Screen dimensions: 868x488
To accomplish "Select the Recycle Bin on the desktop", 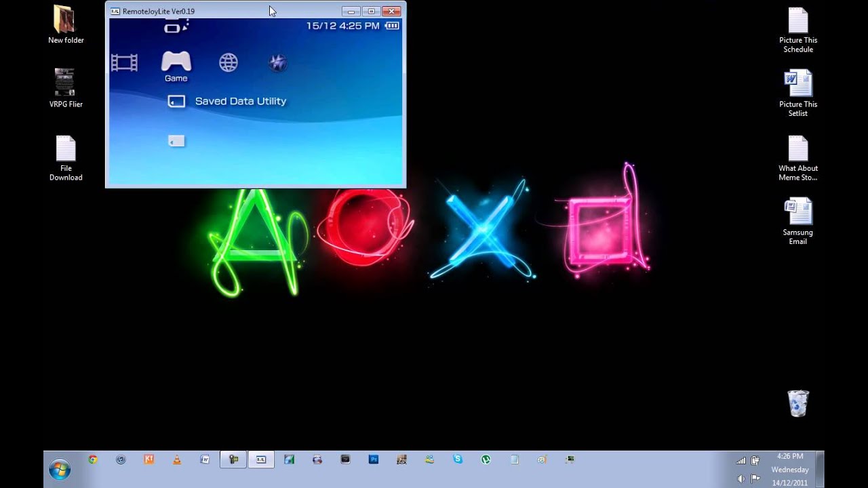I will [798, 403].
